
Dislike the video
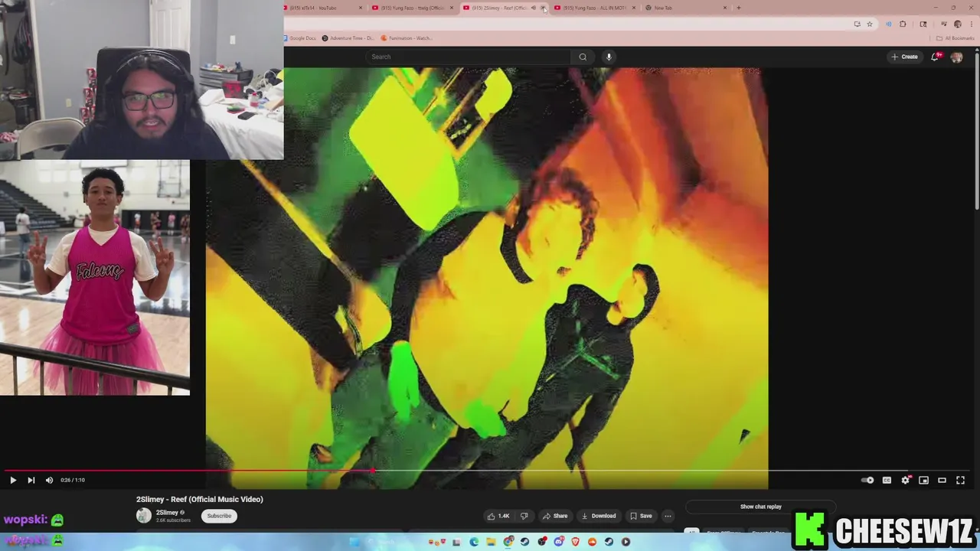[524, 516]
